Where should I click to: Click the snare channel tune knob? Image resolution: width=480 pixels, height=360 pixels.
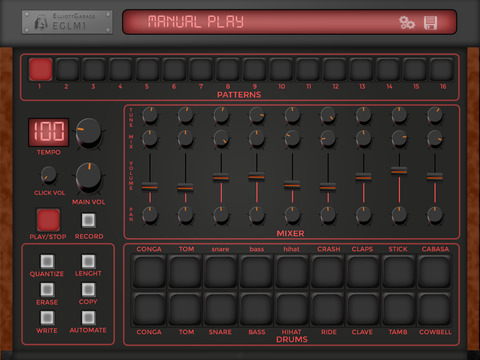tap(221, 116)
